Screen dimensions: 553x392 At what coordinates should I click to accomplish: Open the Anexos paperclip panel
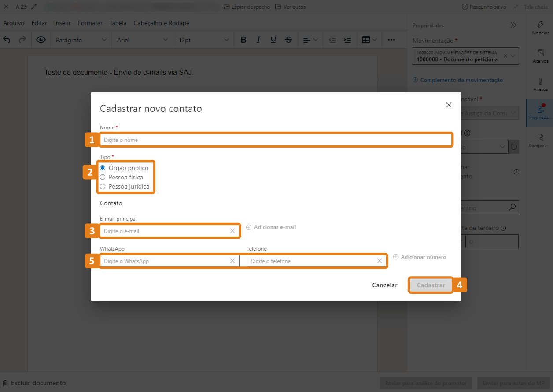(x=540, y=84)
